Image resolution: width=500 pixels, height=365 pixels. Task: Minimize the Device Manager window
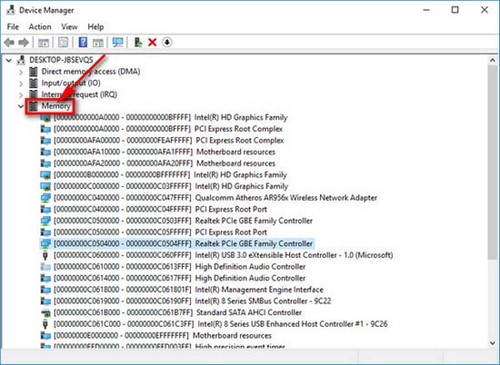[426, 10]
